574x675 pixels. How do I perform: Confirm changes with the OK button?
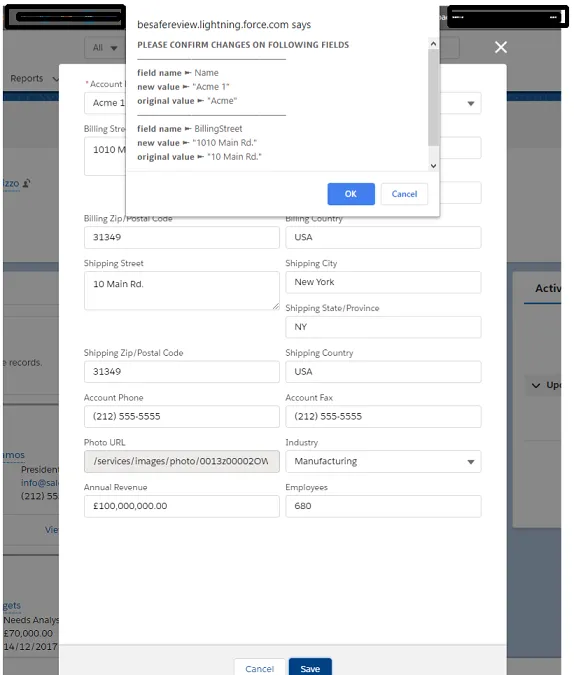point(351,194)
